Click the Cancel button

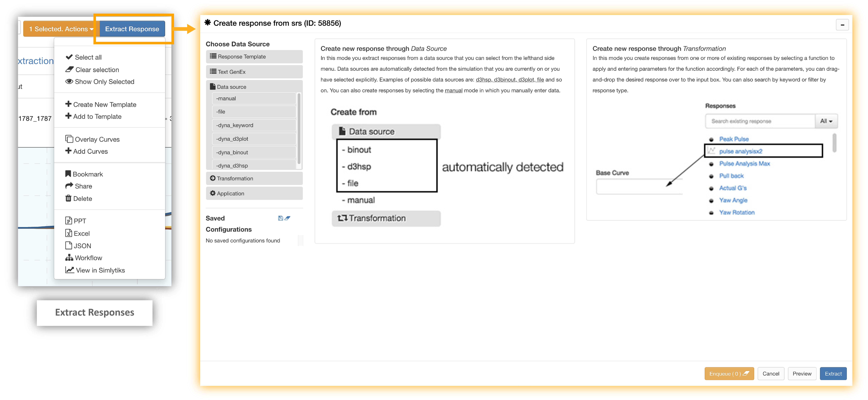pos(771,374)
